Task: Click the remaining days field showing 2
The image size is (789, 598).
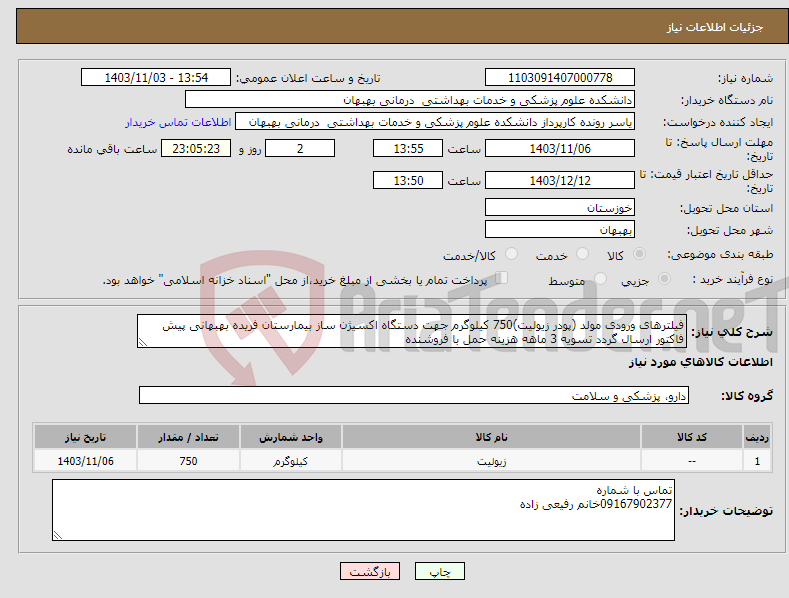Action: [300, 148]
